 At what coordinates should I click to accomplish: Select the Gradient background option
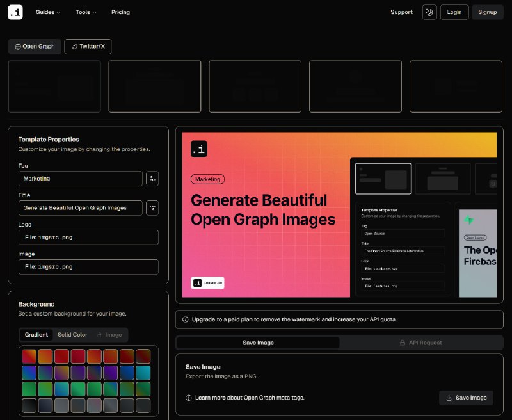coord(36,335)
